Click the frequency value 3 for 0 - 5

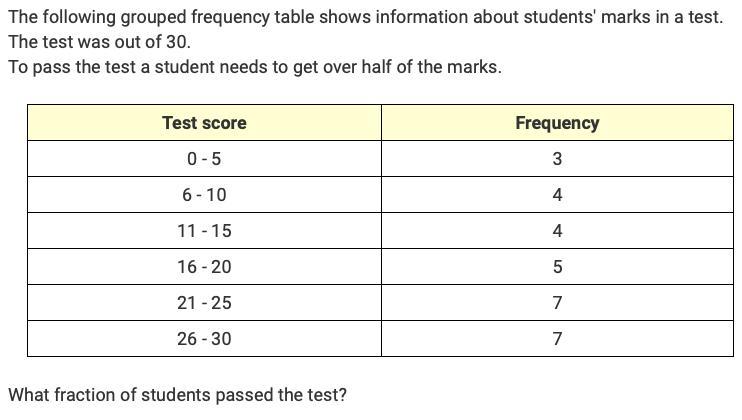click(x=557, y=159)
